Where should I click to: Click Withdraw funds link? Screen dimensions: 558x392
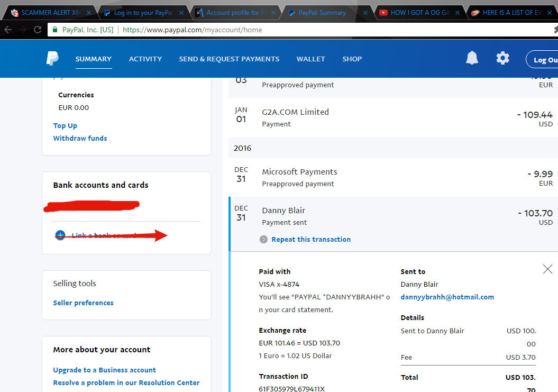pyautogui.click(x=80, y=138)
